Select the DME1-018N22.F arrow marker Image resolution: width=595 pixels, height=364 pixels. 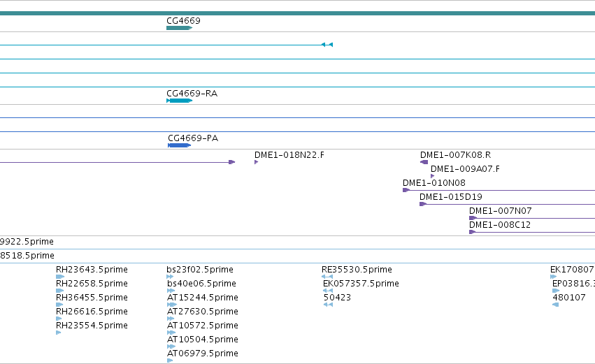point(257,162)
